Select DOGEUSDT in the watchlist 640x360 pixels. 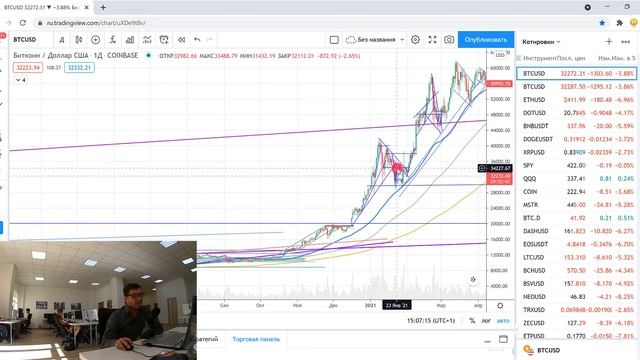pos(576,139)
